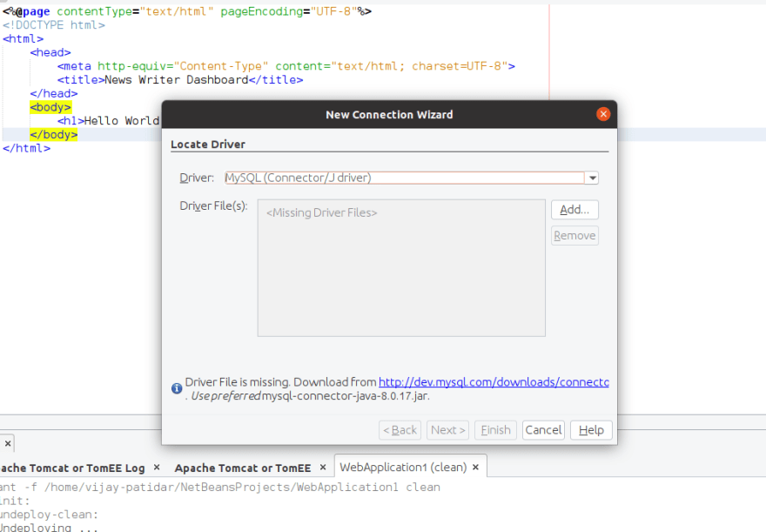The image size is (766, 532).
Task: Close the New Connection Wizard dialog
Action: point(603,114)
